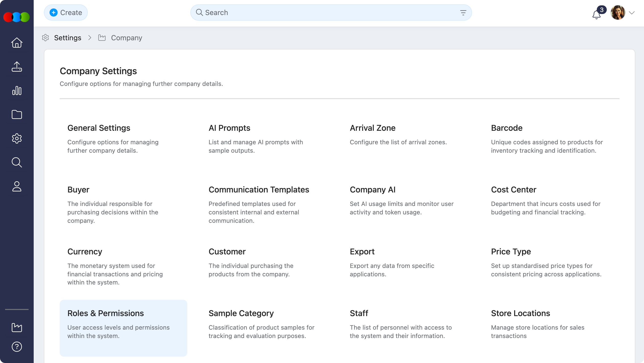Select the upload icon in the sidebar

17,67
